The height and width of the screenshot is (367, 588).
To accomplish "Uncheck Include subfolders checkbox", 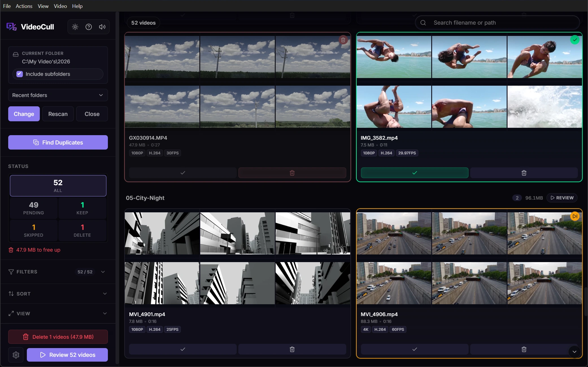I will (x=19, y=74).
